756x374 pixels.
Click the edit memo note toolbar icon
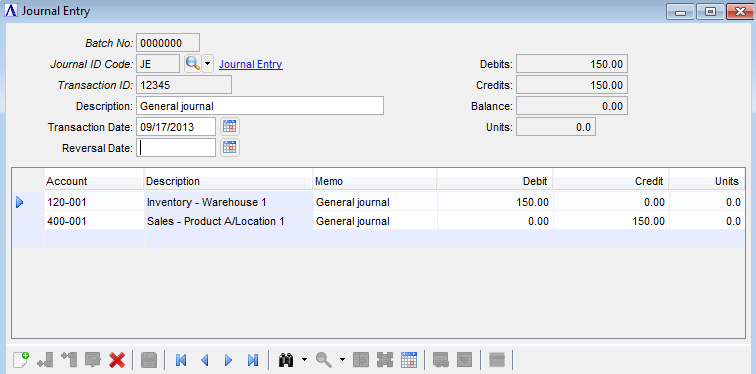[x=93, y=360]
